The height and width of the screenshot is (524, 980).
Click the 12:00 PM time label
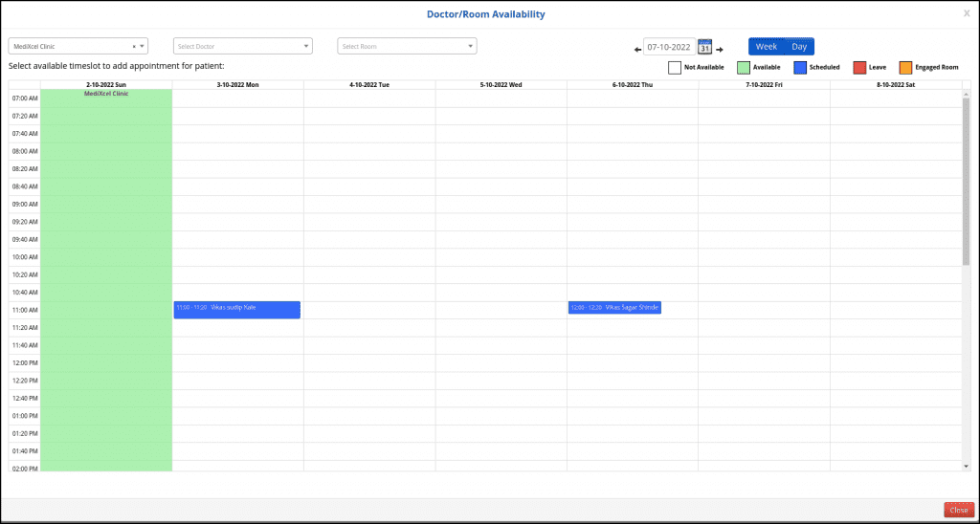[25, 362]
